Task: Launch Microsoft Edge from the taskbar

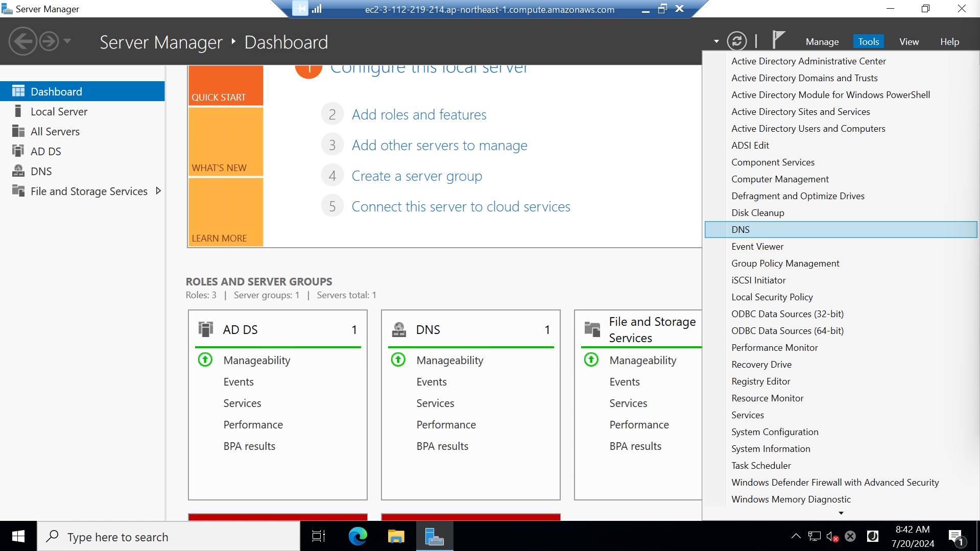Action: [x=357, y=536]
